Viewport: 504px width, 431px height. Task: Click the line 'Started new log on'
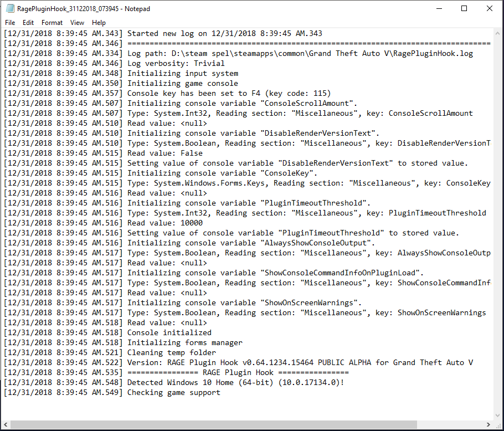(163, 33)
